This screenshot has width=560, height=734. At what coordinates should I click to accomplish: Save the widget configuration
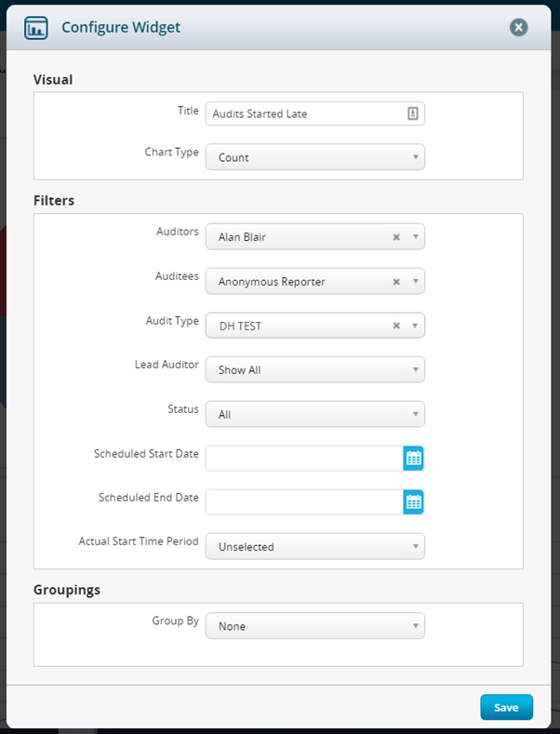[507, 707]
